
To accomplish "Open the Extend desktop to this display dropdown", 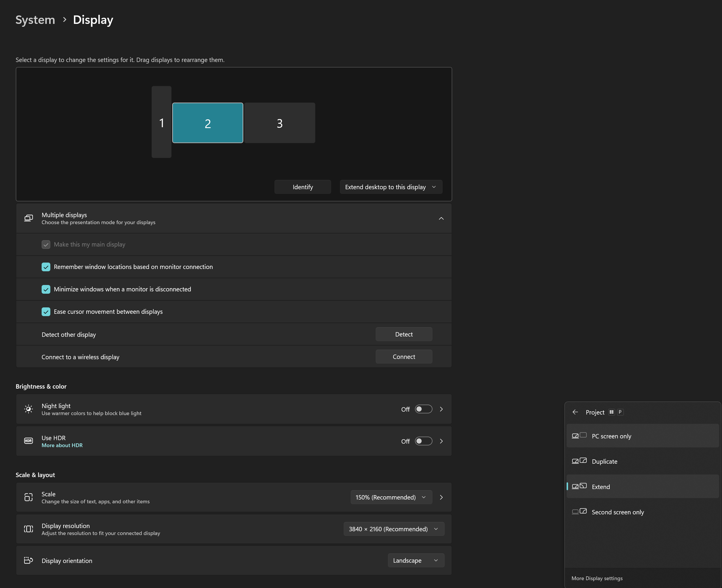I will (x=391, y=187).
